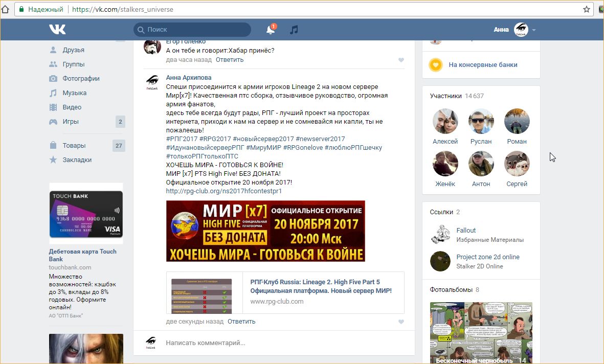The width and height of the screenshot is (604, 364).
Task: Click the Игры gamepad icon
Action: (x=53, y=122)
